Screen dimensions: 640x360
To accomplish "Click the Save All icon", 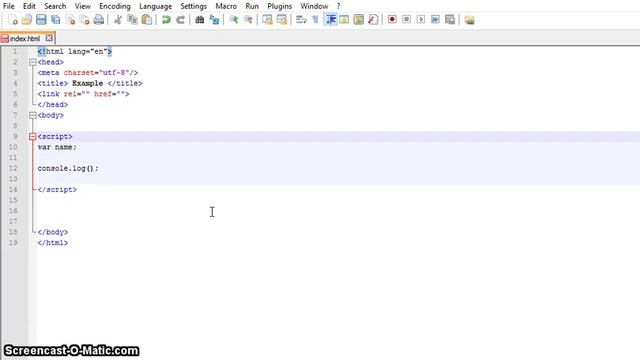I will tap(56, 20).
